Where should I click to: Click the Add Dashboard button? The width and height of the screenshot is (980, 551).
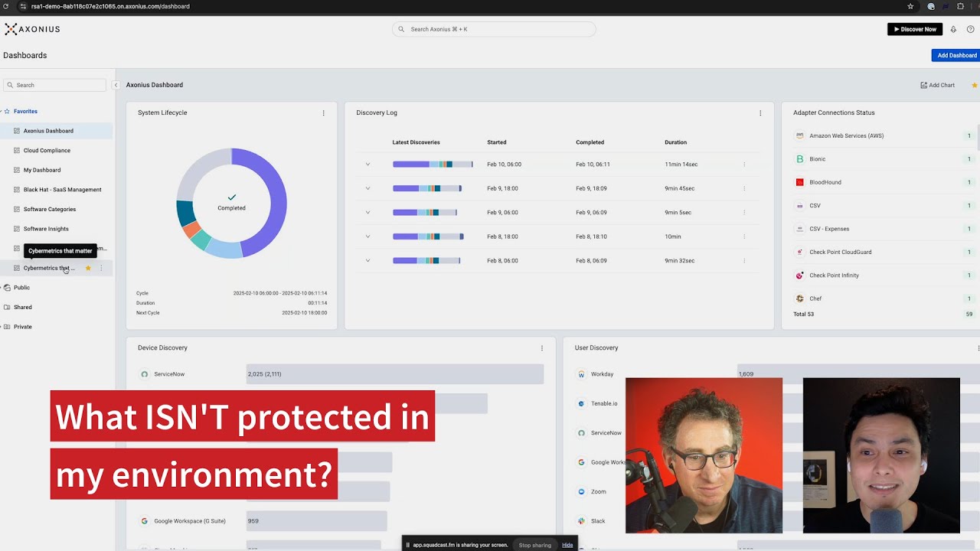(x=956, y=55)
